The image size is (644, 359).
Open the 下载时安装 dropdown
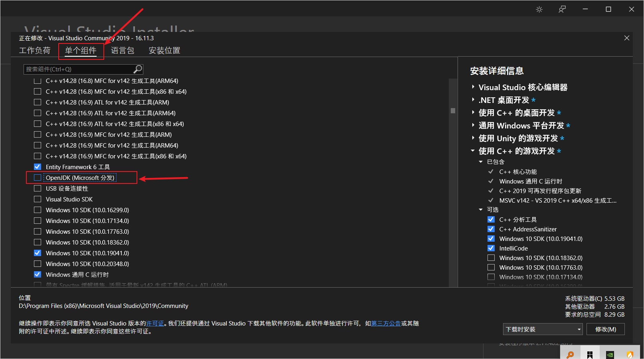point(543,329)
